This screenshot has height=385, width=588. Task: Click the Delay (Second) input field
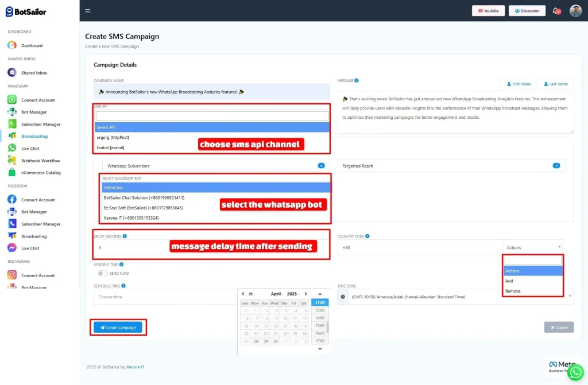pos(212,247)
